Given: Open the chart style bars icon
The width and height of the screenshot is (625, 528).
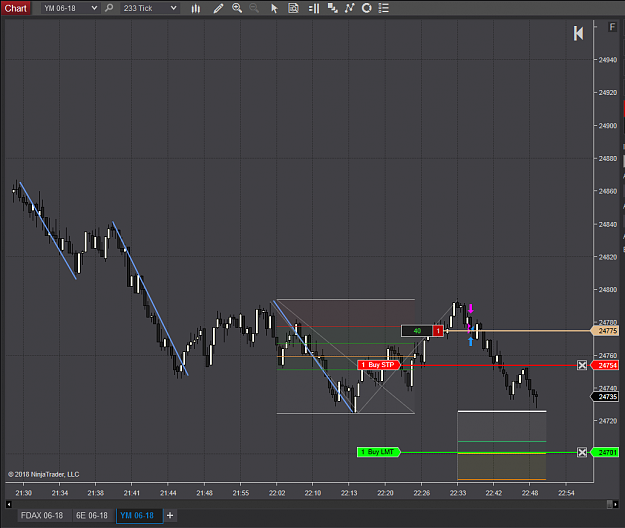Looking at the screenshot, I should pyautogui.click(x=195, y=8).
